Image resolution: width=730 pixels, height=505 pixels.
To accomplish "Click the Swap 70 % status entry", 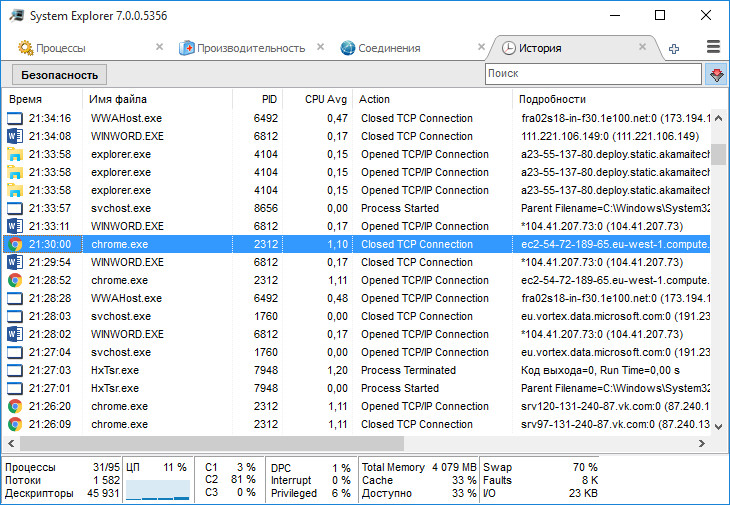I will (x=540, y=467).
